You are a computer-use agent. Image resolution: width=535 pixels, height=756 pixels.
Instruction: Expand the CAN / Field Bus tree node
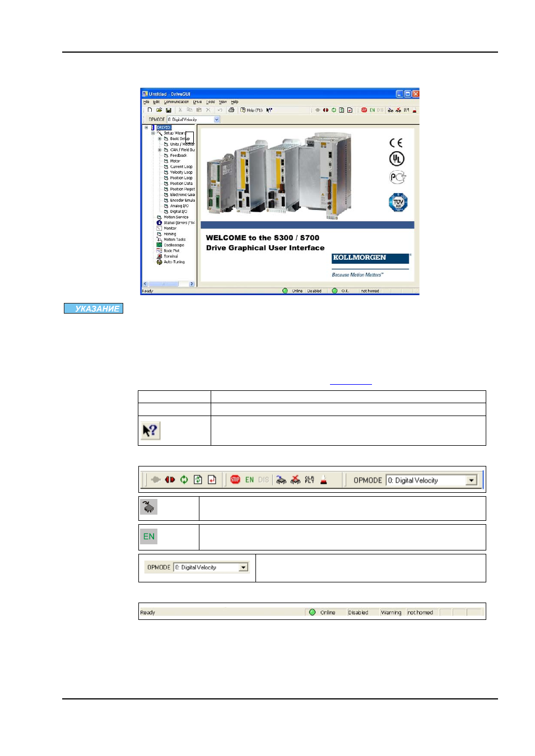[160, 150]
